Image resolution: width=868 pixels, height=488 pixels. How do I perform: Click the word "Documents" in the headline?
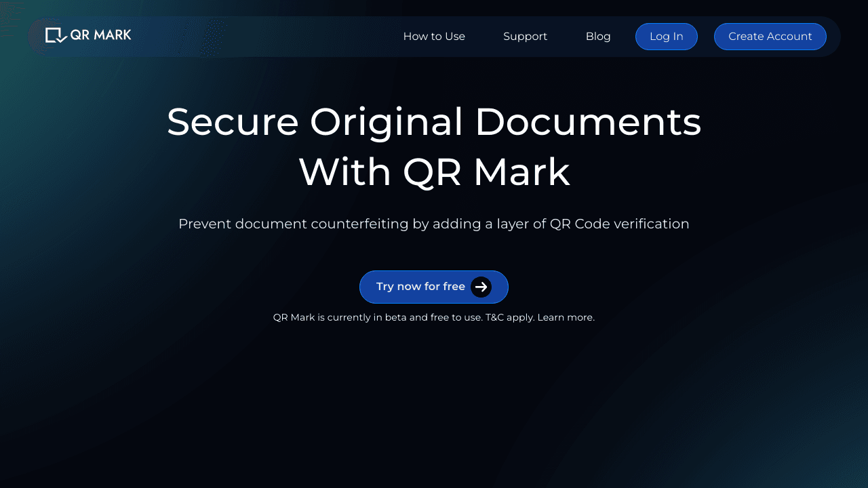[587, 122]
